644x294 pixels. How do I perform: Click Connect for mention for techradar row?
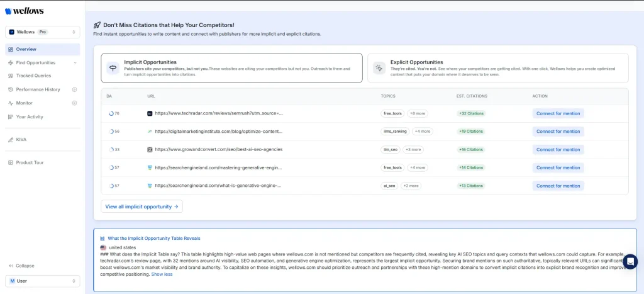(x=558, y=113)
